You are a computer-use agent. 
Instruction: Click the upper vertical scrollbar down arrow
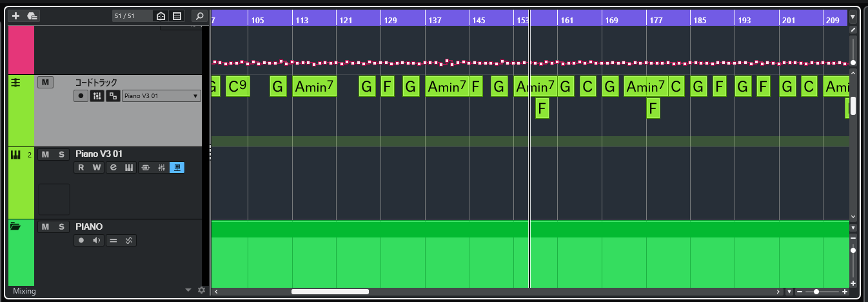853,217
